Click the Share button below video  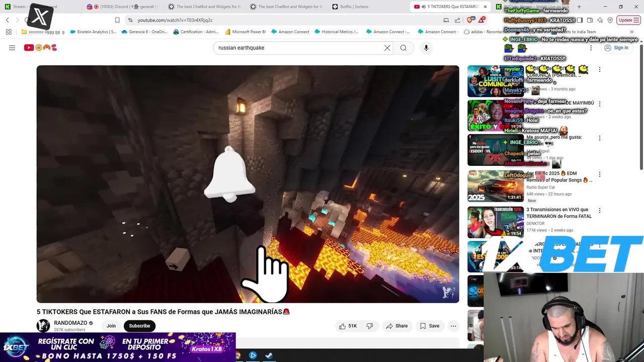(x=396, y=326)
